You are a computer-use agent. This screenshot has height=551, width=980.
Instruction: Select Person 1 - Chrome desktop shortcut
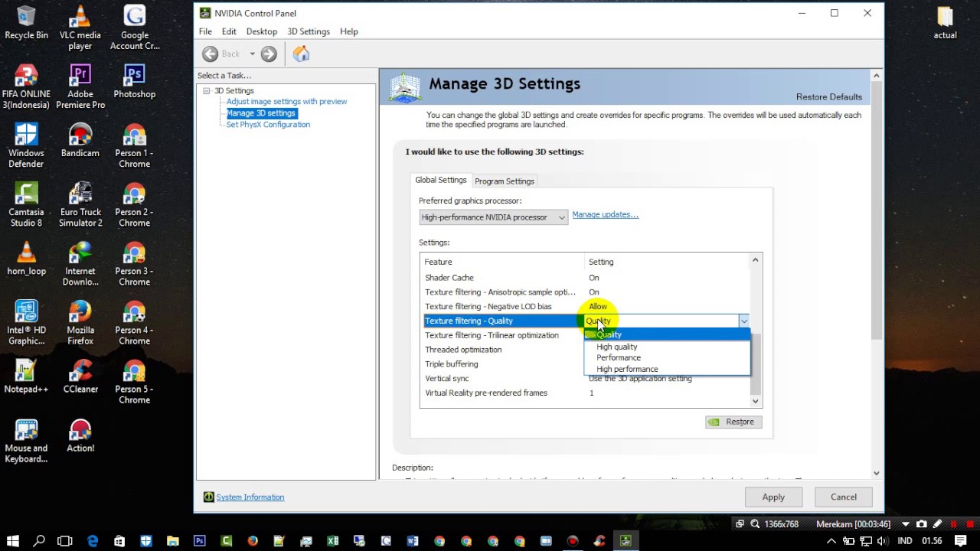135,146
